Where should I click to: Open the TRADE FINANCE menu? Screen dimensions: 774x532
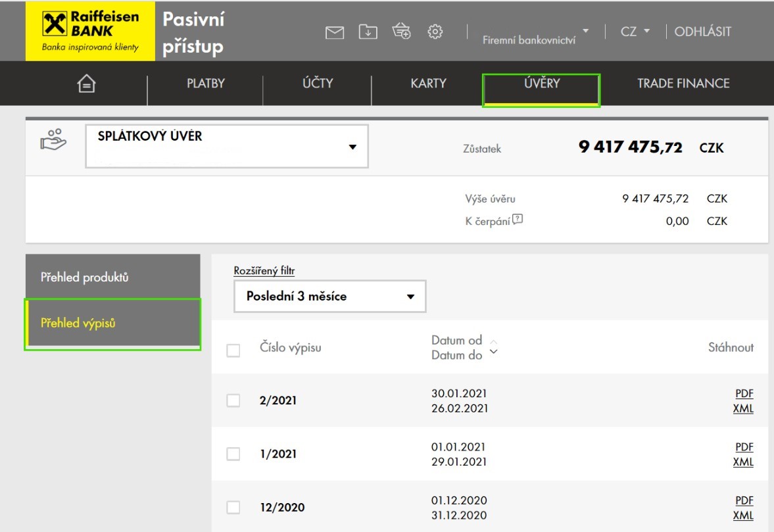[x=684, y=84]
